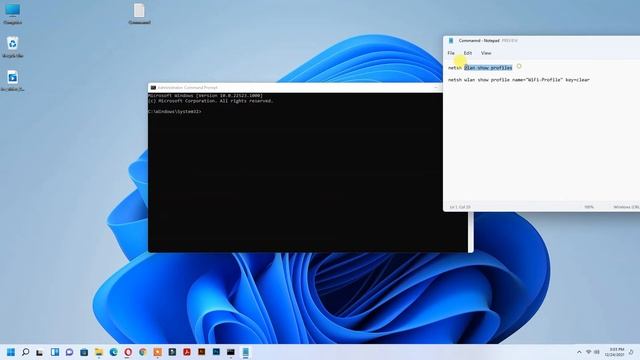Open the notification bell in system tray
Image resolution: width=640 pixels, height=360 pixels.
tap(631, 352)
